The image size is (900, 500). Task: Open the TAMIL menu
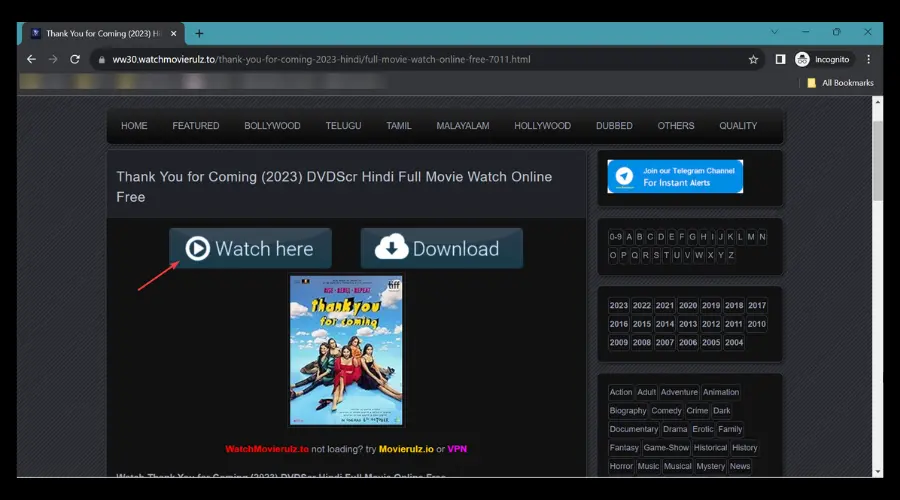point(399,126)
